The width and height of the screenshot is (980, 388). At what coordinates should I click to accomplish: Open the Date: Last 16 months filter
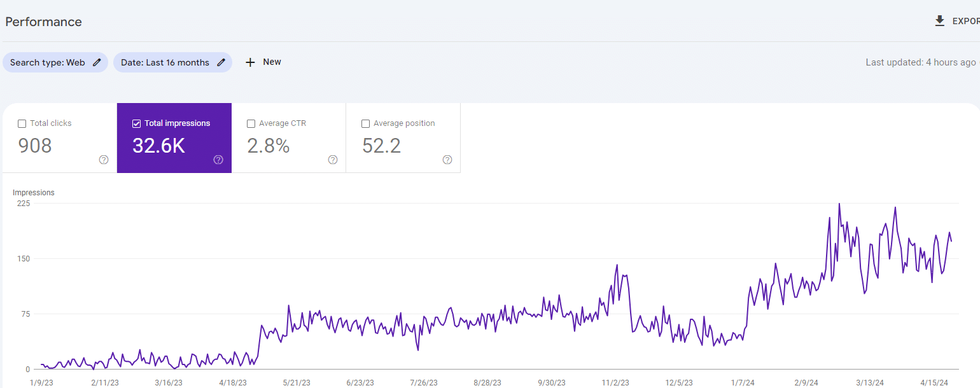[x=165, y=62]
